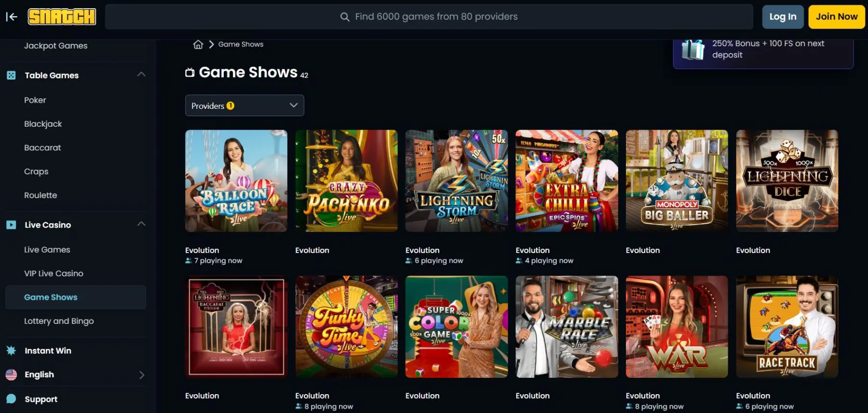Viewport: 868px width, 413px height.
Task: Open the Crazy Pachinko game thumbnail
Action: pos(346,181)
